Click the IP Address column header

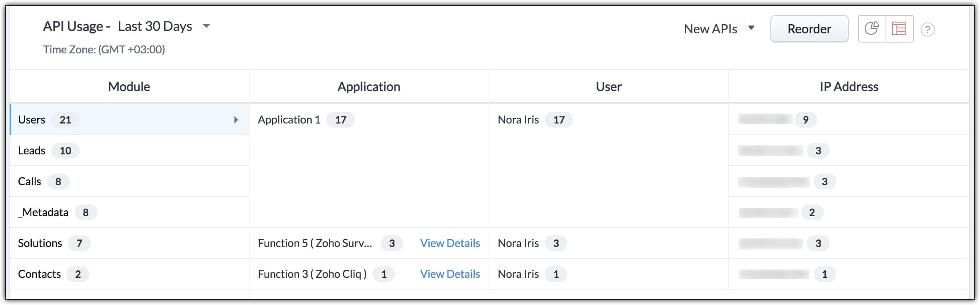[x=848, y=86]
